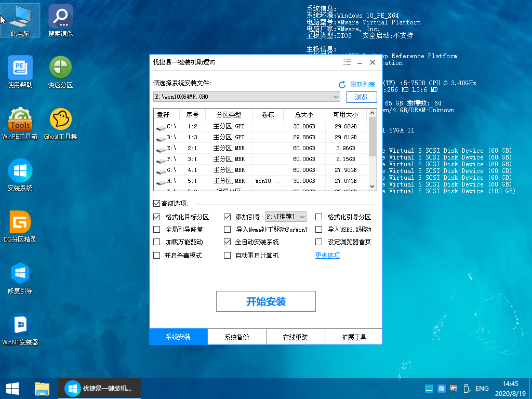Click the VMware tools tray icon
The height and width of the screenshot is (399, 532).
[454, 389]
